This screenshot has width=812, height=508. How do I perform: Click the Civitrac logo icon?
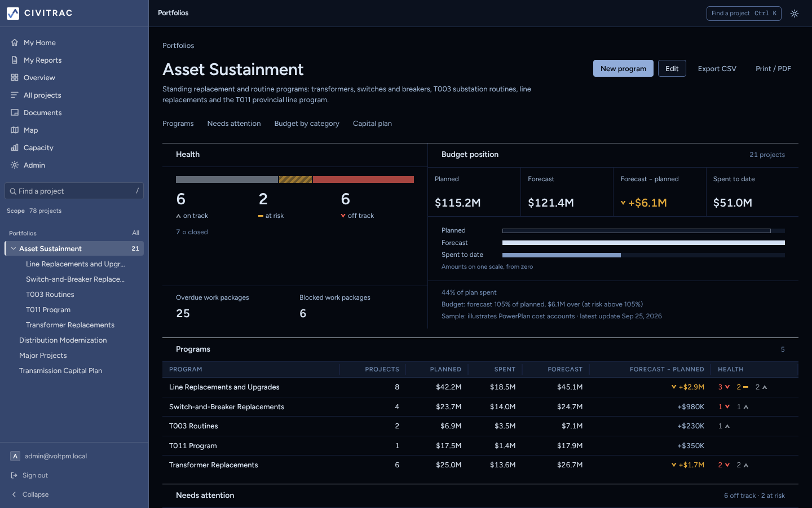(13, 13)
